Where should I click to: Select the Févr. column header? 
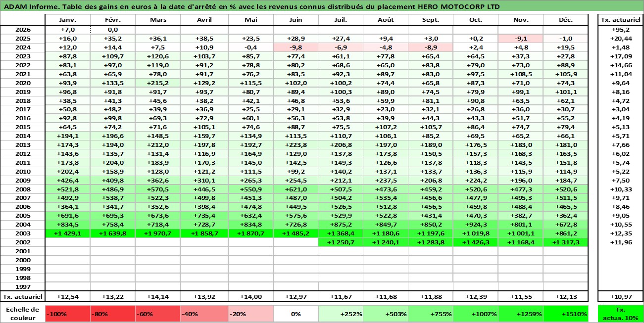(113, 20)
